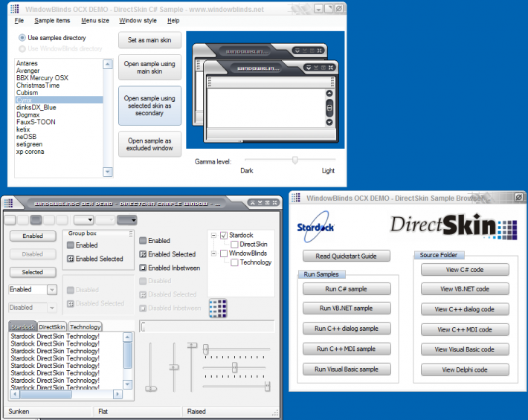Screen dimensions: 528x420
Task: Click the dotted grid icon button below the tree
Action: [218, 308]
